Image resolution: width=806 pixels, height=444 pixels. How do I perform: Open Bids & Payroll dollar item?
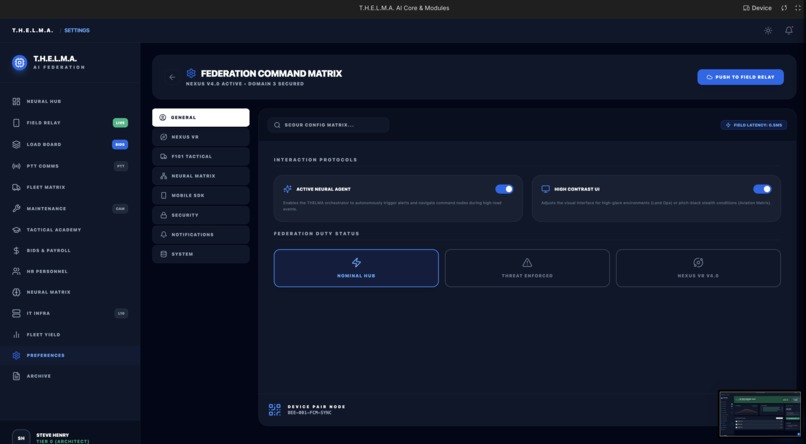point(70,250)
